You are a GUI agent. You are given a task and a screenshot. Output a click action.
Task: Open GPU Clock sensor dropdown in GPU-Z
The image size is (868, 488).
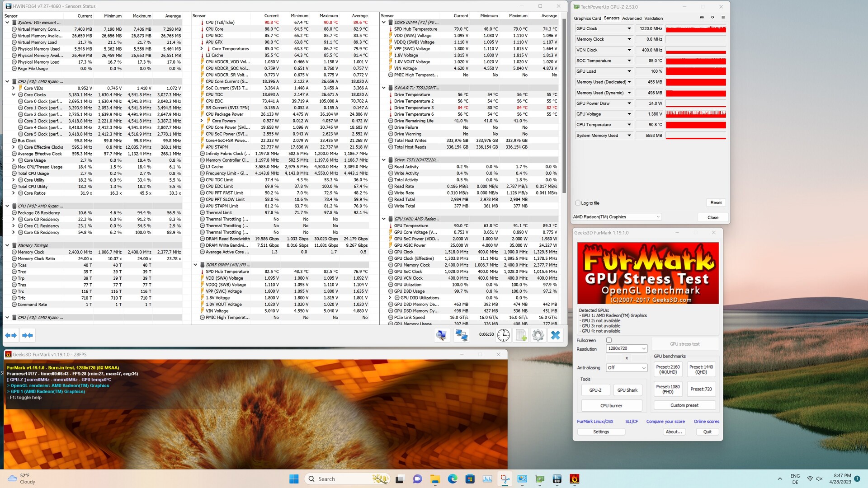[629, 28]
